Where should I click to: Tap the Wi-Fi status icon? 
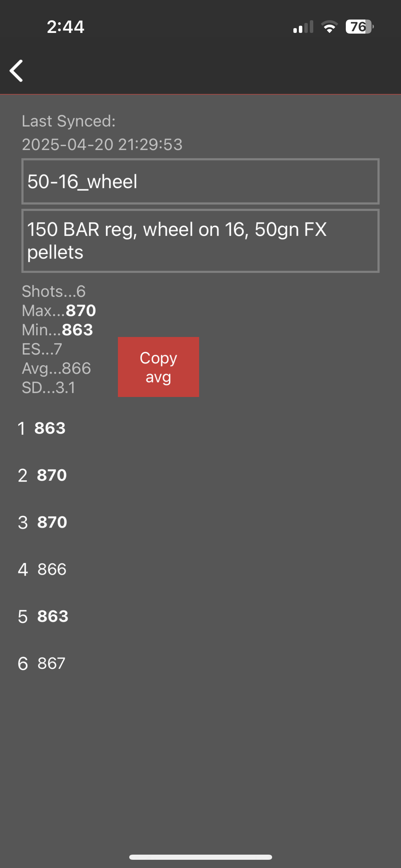tap(329, 27)
